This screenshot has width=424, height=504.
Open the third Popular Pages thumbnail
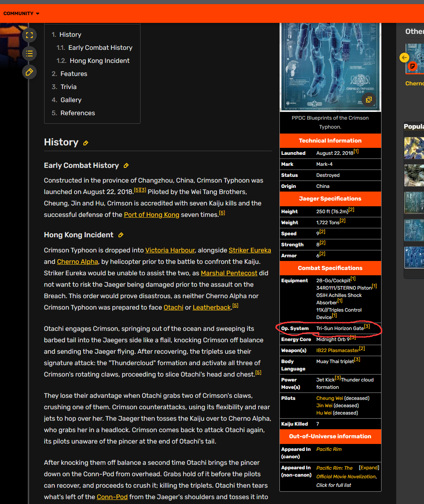pos(414,203)
